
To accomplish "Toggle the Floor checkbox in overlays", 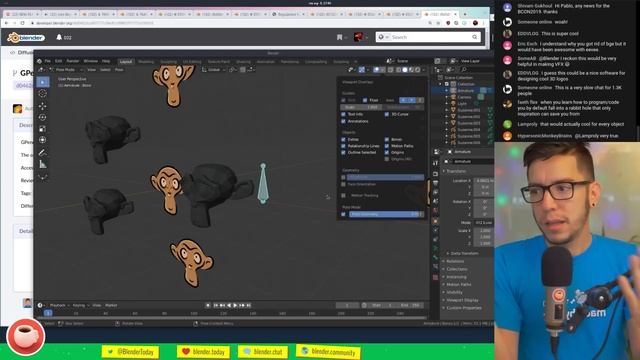I will [365, 100].
